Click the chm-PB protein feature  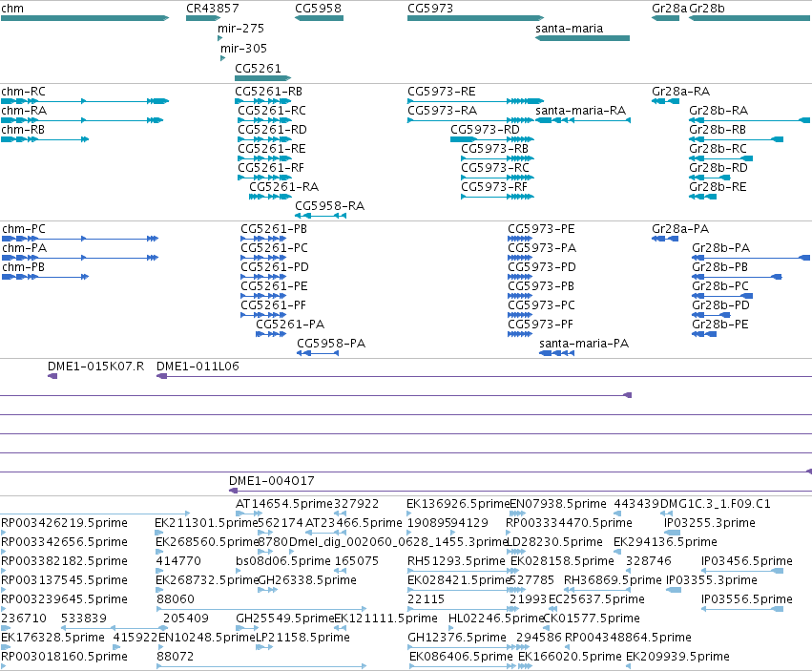point(45,277)
